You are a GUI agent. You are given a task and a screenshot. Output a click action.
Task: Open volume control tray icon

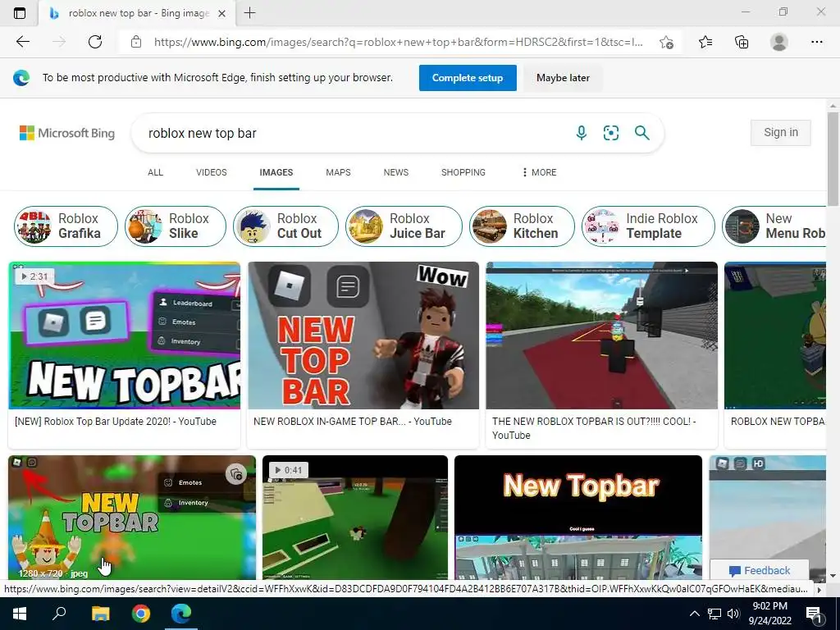tap(733, 614)
